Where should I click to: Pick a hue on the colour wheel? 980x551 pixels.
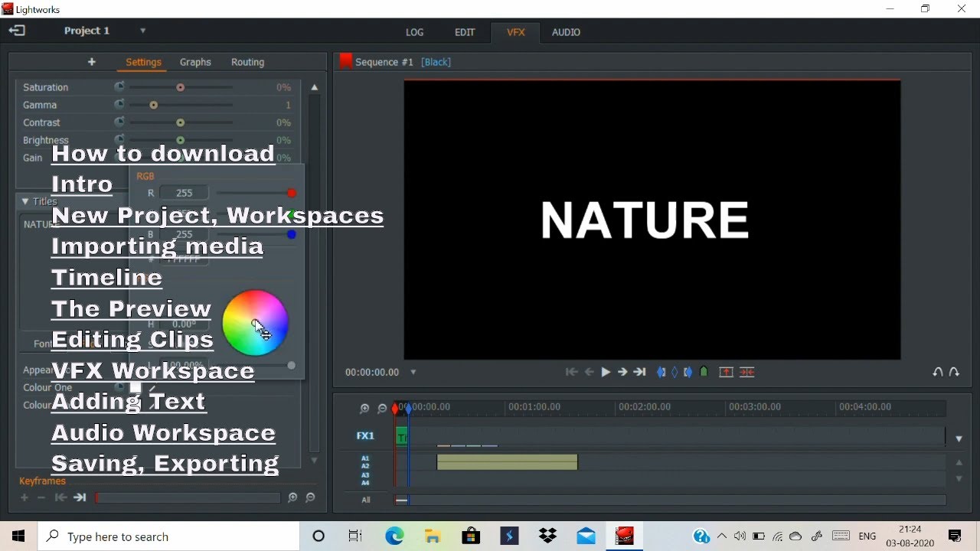(256, 323)
